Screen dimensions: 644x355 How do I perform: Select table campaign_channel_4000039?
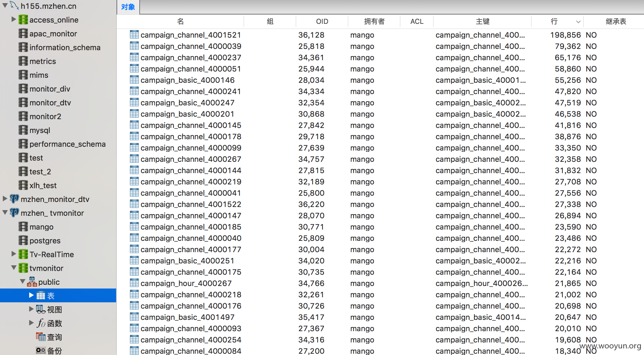[x=191, y=46]
